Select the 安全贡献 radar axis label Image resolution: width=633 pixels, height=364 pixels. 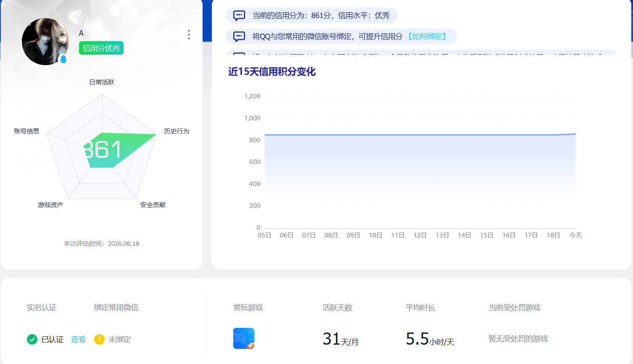pyautogui.click(x=153, y=205)
